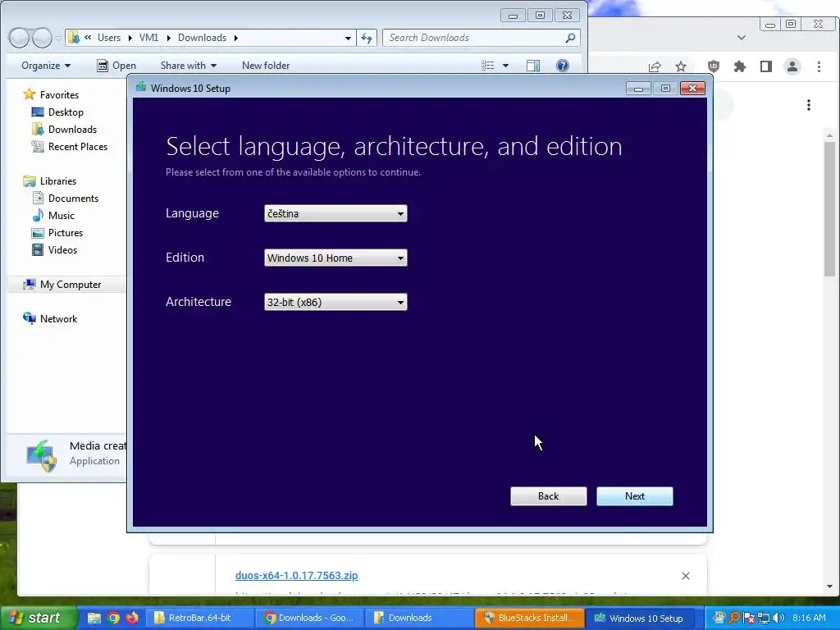Open the duos-x64-1.0.17.7563.zip download link

click(296, 575)
